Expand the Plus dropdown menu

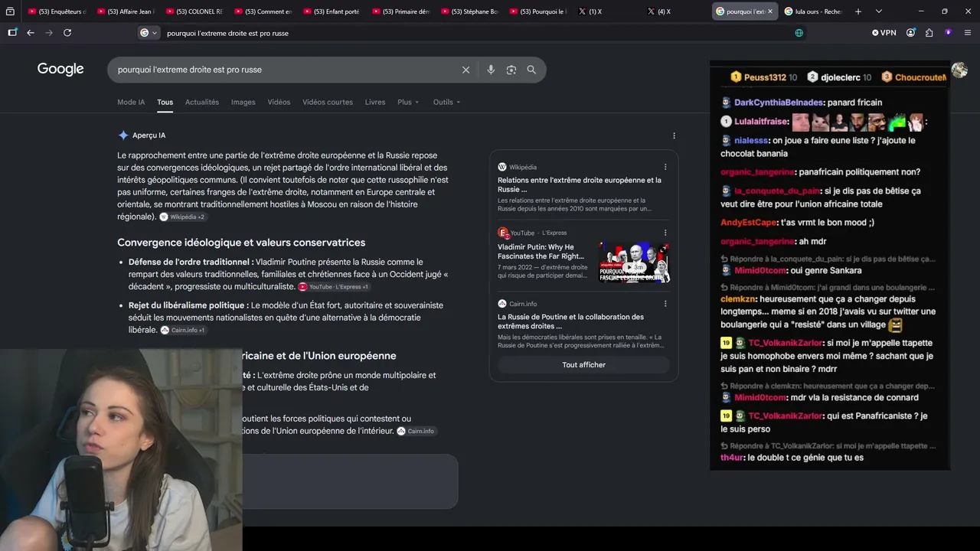pos(408,102)
